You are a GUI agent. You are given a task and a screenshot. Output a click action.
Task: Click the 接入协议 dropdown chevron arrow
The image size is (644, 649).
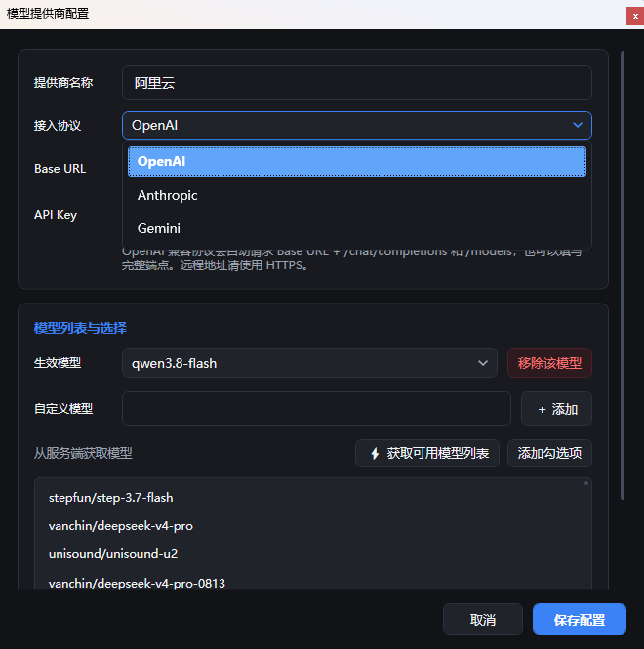coord(578,125)
